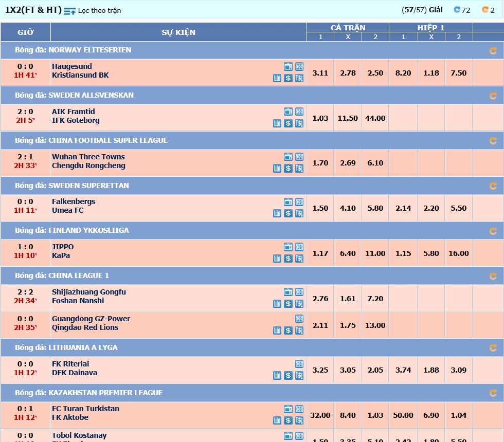Screen dimensions: 504x442
Task: Open bar chart statistics for Wuhan Three Towns
Action: (x=277, y=168)
